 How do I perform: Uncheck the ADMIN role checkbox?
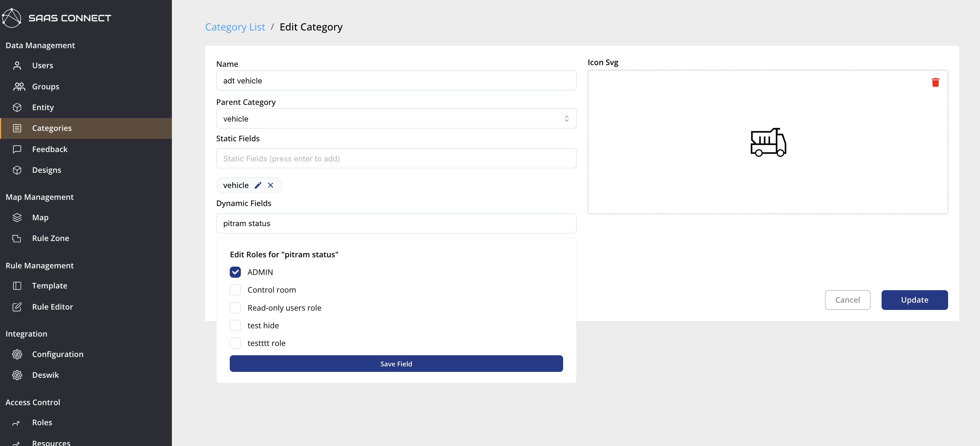(x=236, y=272)
